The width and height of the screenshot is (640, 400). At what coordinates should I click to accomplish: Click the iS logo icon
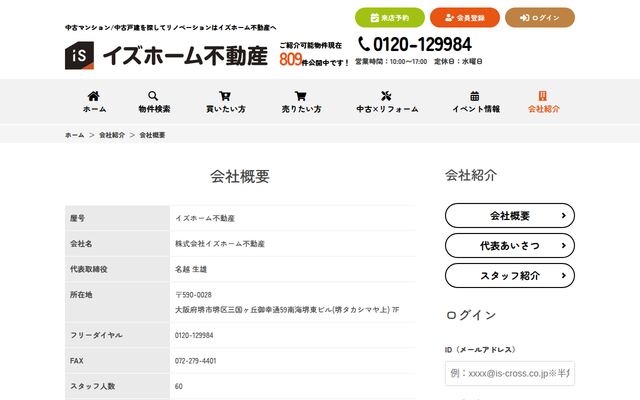79,55
